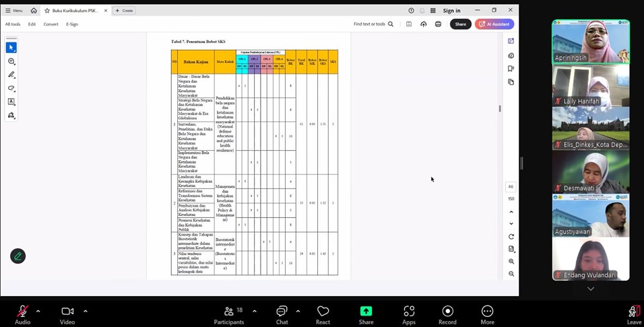Screen dimensions: 644x327
Task: Expand the video options arrow
Action: pyautogui.click(x=85, y=311)
